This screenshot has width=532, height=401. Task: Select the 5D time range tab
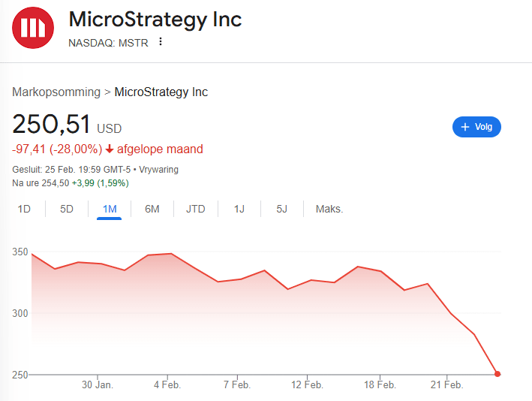pyautogui.click(x=67, y=209)
